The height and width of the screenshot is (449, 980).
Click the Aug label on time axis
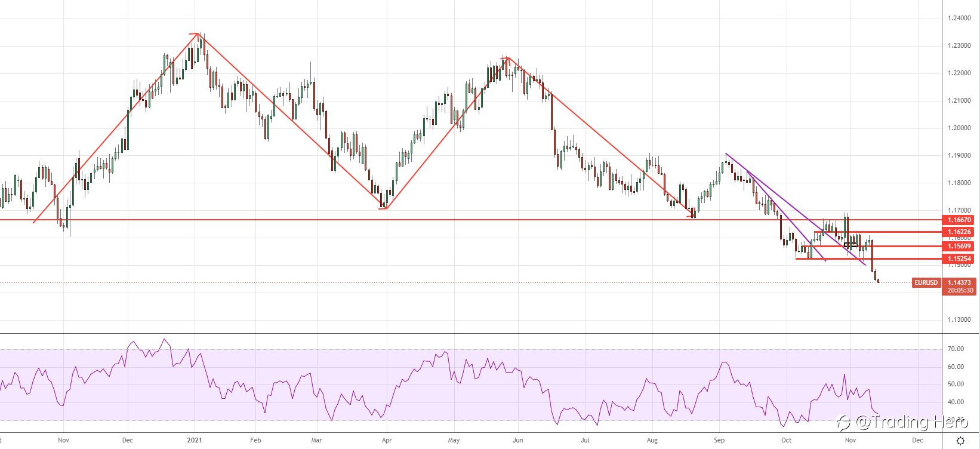(x=652, y=440)
